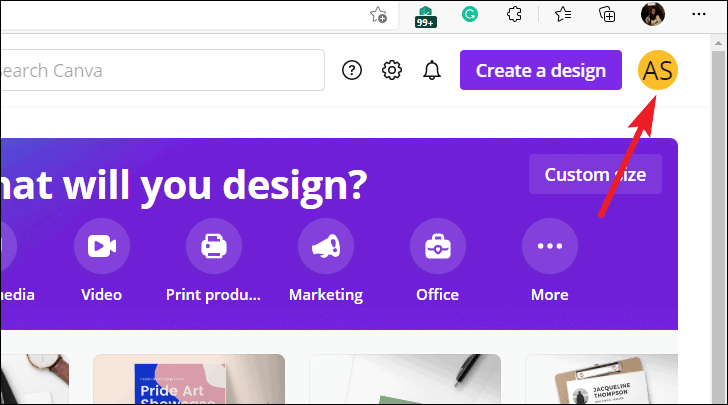Open the Grammarly extension icon
This screenshot has height=405, width=728.
point(470,14)
